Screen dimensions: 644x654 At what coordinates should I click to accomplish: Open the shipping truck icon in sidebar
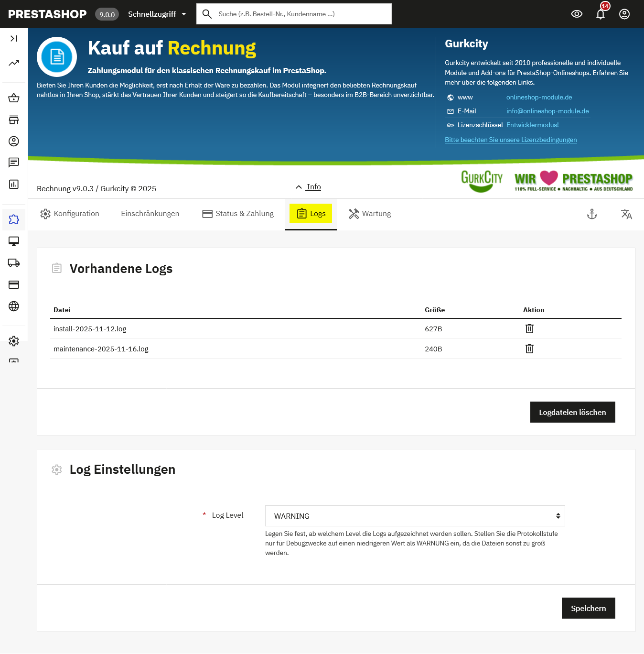(14, 262)
